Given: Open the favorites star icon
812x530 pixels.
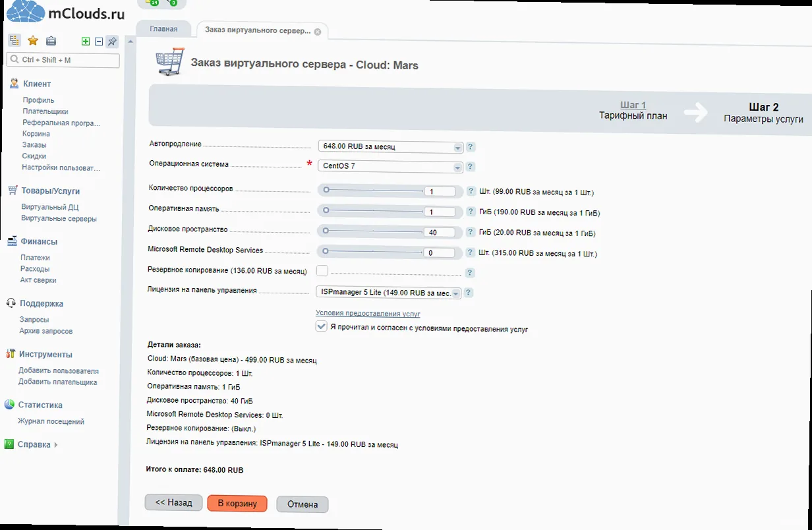Looking at the screenshot, I should point(32,40).
